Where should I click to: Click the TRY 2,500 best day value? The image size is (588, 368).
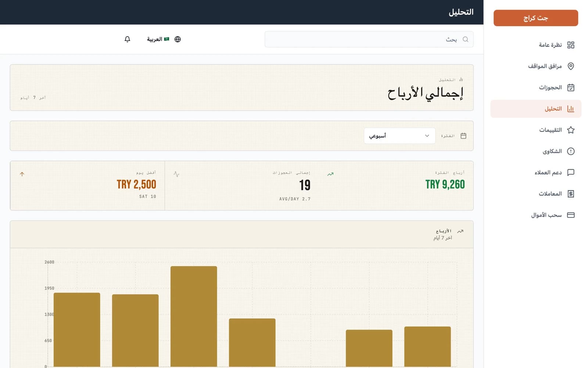point(136,184)
